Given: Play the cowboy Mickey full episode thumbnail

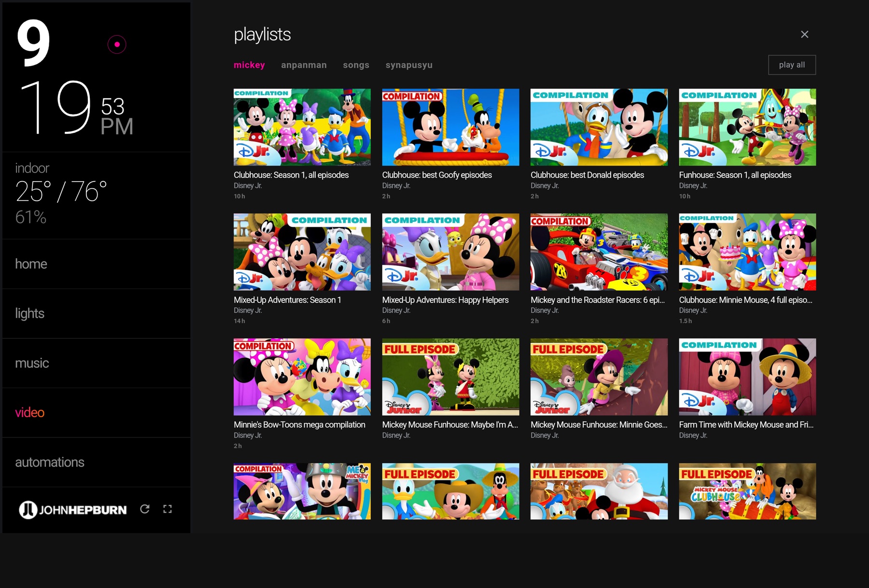Looking at the screenshot, I should [450, 491].
